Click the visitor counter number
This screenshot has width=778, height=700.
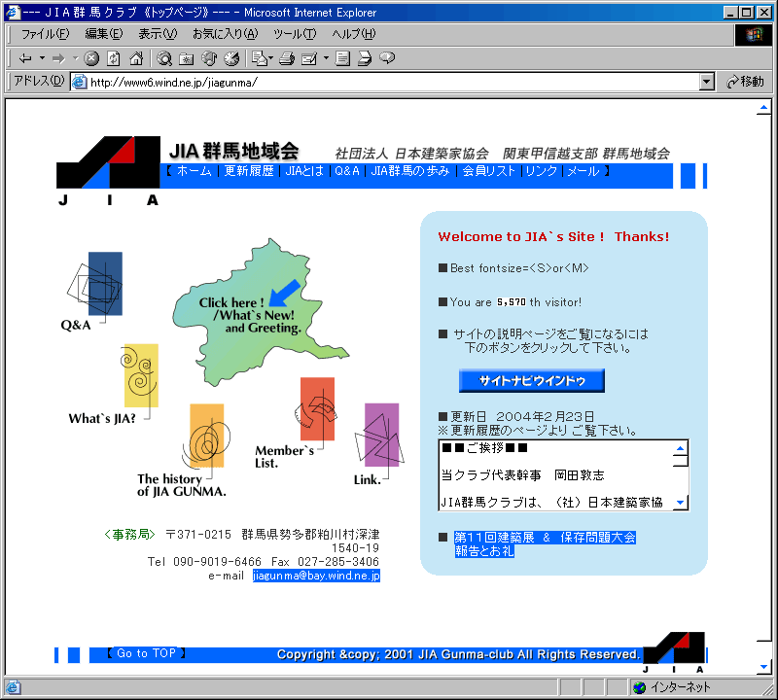coord(512,301)
